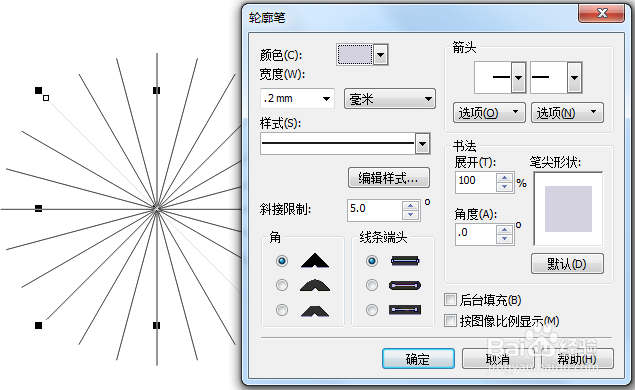The height and width of the screenshot is (390, 635).
Task: Click the extended square line cap icon
Action: pyautogui.click(x=405, y=310)
